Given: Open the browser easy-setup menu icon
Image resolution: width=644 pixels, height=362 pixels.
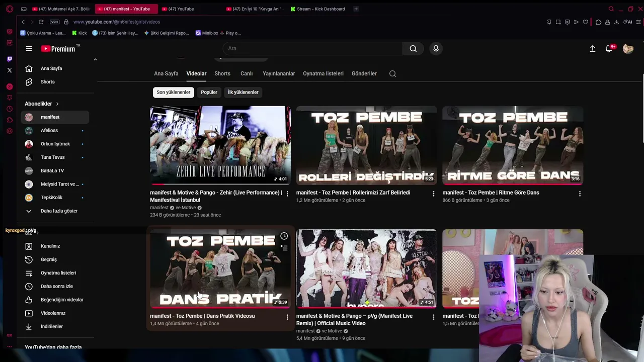Looking at the screenshot, I should [639, 22].
